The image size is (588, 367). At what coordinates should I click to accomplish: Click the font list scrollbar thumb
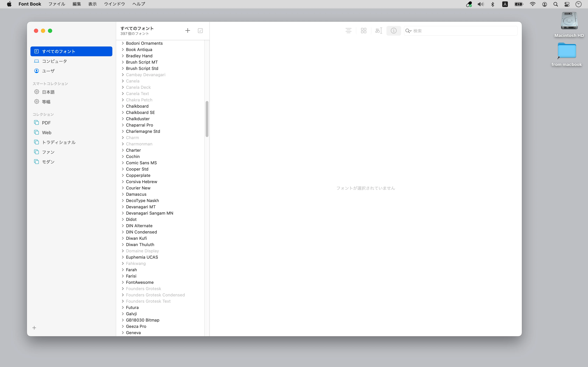tap(207, 119)
